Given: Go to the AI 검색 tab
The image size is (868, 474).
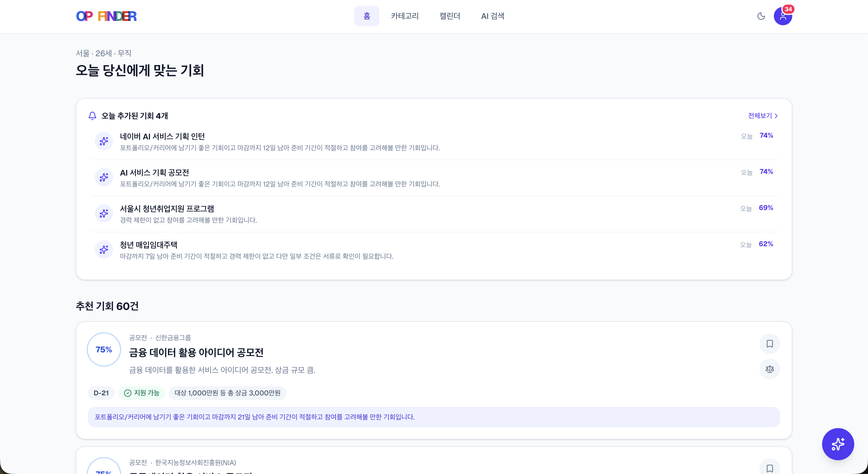Looking at the screenshot, I should (493, 16).
